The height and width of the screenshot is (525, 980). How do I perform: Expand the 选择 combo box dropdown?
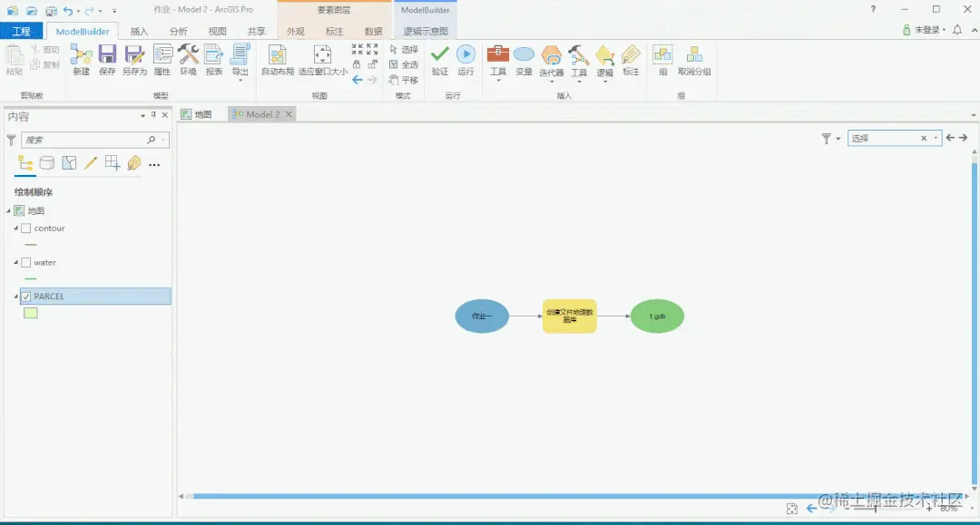(x=936, y=138)
